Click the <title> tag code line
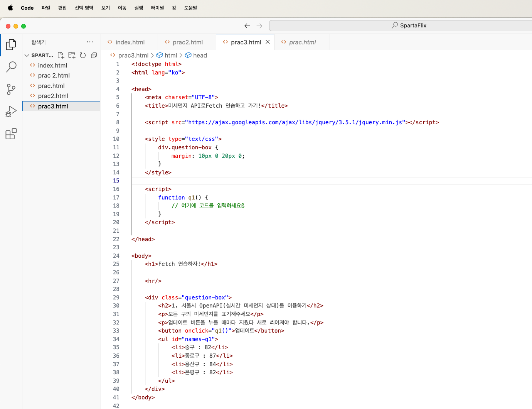Viewport: 532px width, 409px height. [216, 106]
